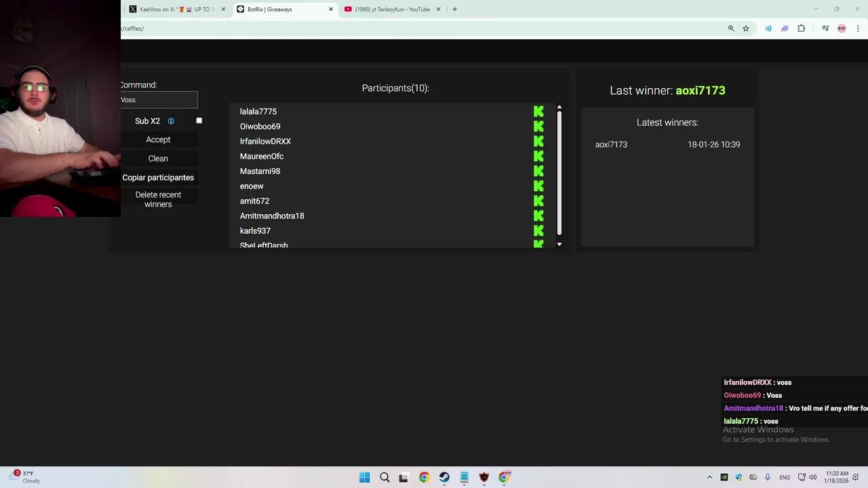Open Steam from the taskbar
The height and width of the screenshot is (488, 868).
click(x=444, y=477)
